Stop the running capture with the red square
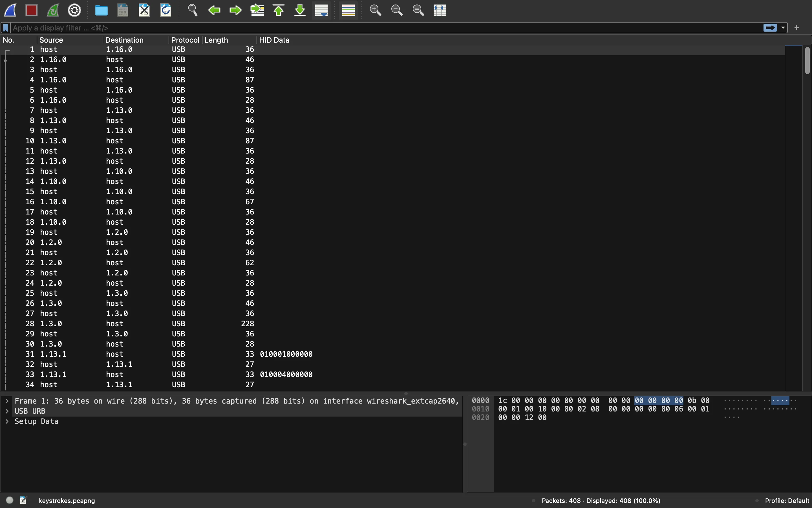The height and width of the screenshot is (508, 812). 32,10
